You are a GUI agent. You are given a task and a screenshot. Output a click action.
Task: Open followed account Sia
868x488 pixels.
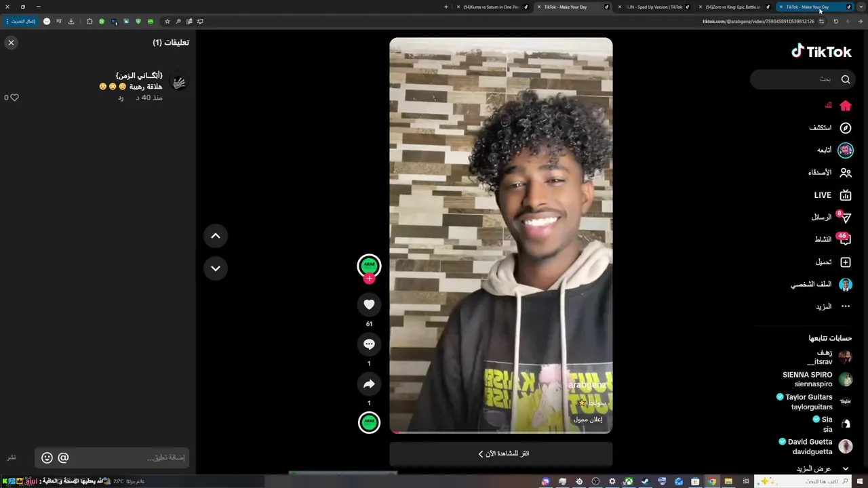833,424
